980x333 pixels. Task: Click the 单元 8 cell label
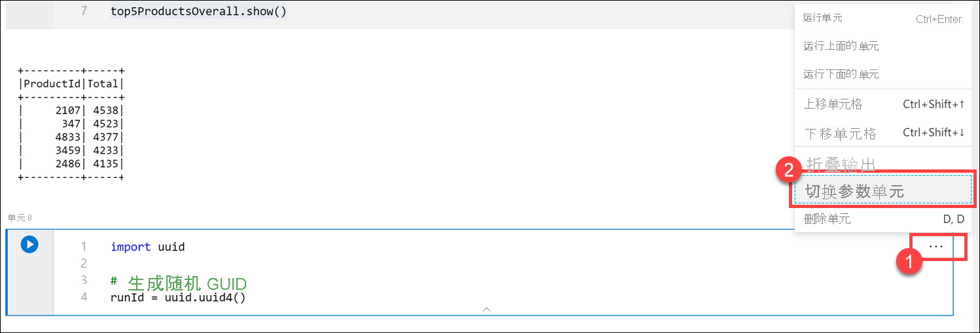click(x=20, y=217)
